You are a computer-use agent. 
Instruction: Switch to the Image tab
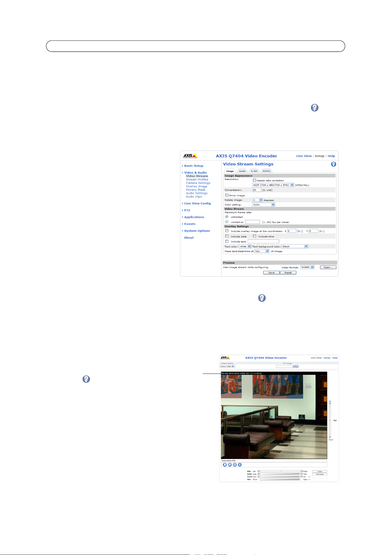[230, 171]
